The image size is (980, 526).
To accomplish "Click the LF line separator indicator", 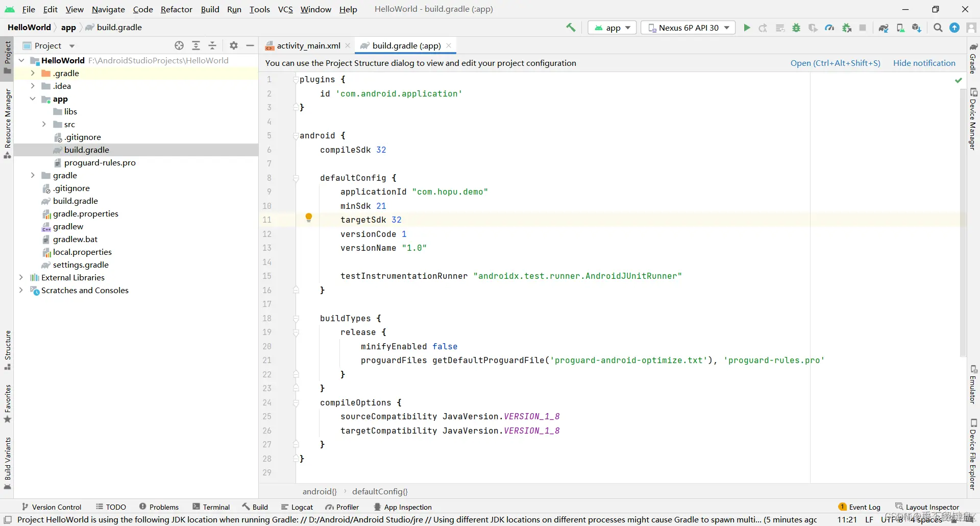I will tap(869, 520).
